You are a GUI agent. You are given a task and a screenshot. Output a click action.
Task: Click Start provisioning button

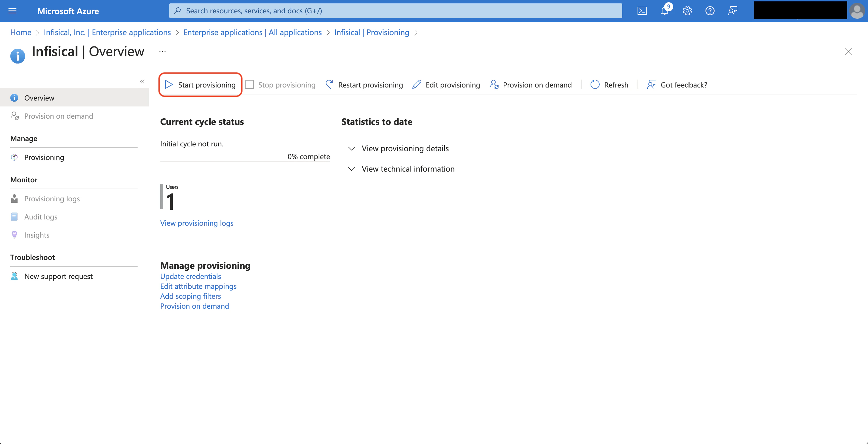200,85
